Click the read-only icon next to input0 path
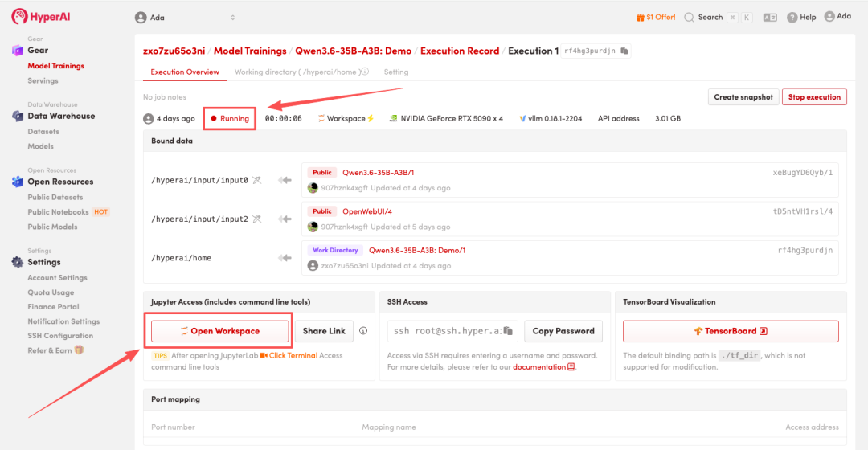The image size is (868, 450). coord(257,180)
